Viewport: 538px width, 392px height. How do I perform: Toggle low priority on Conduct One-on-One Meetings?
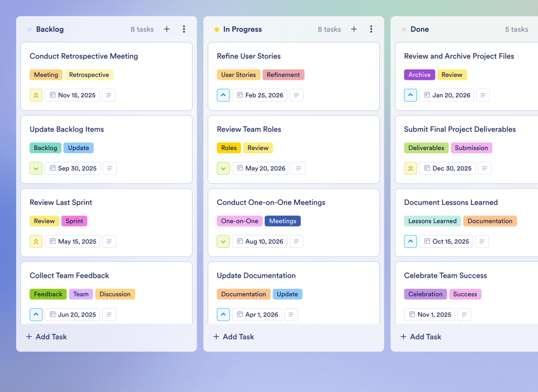click(x=223, y=241)
